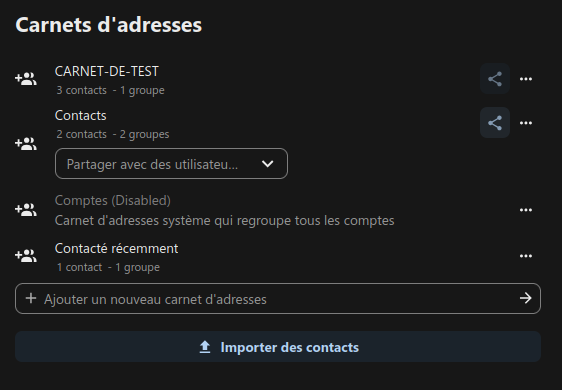Image resolution: width=562 pixels, height=390 pixels.
Task: Click the share icon for CARNET-DE-TEST
Action: pos(495,79)
